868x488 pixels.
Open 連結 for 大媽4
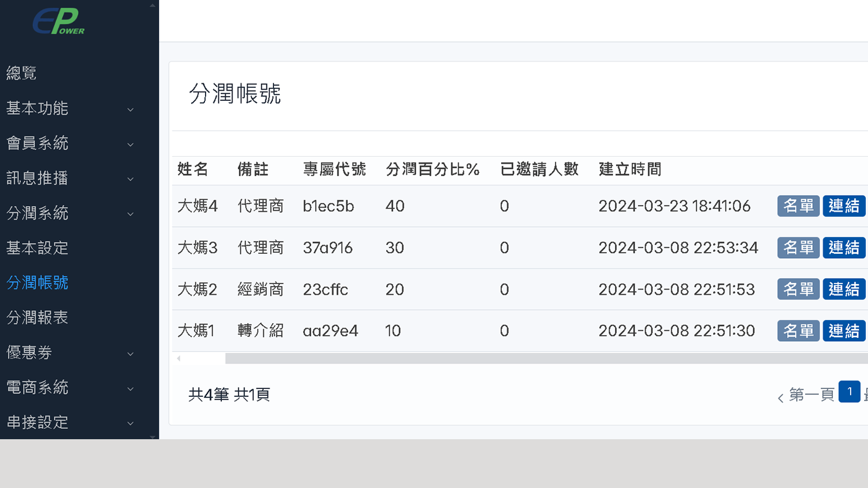click(x=844, y=206)
